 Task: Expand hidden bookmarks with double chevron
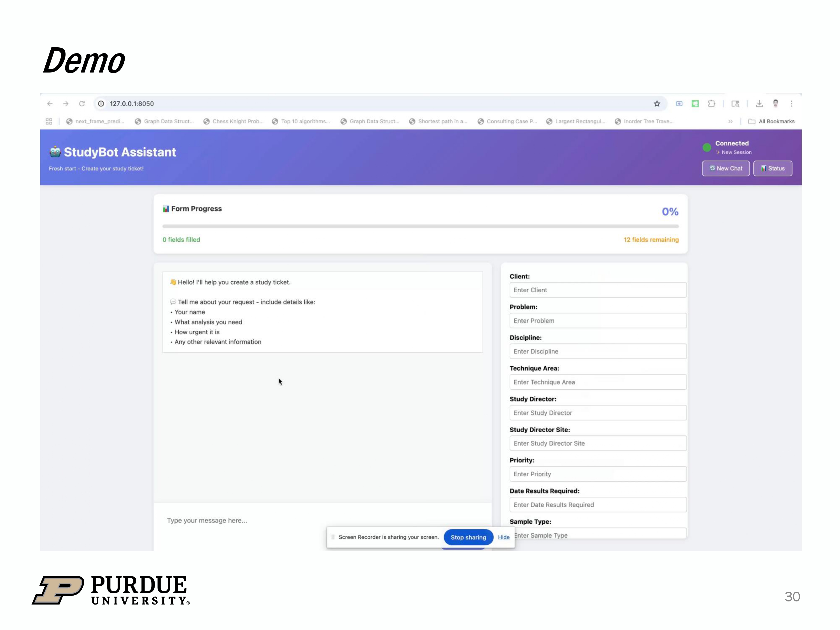click(x=730, y=122)
